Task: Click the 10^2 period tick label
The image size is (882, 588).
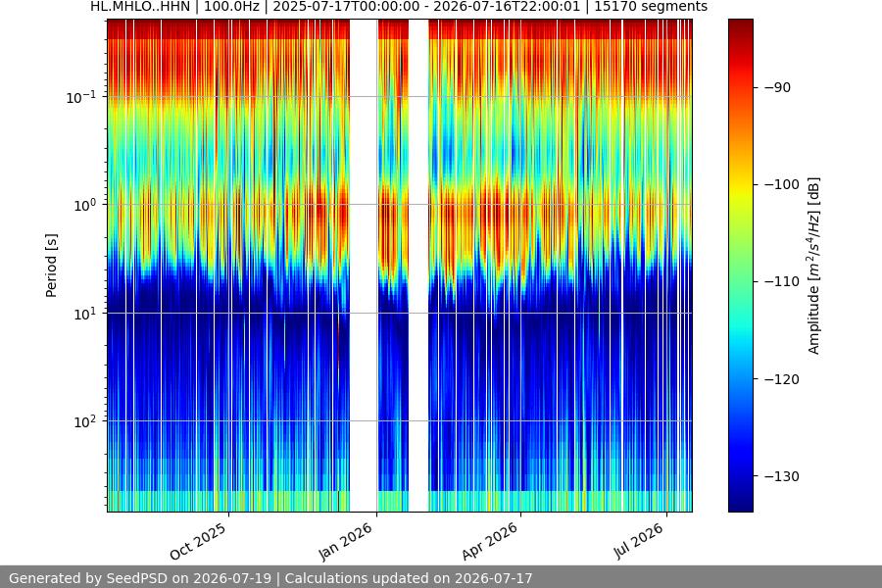Action: tap(85, 421)
